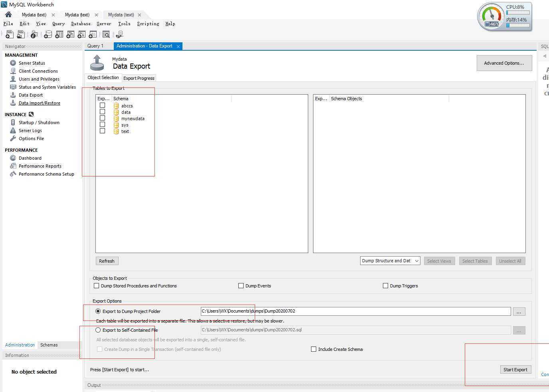Create new function toolbar icon
The width and height of the screenshot is (549, 392).
point(93,35)
